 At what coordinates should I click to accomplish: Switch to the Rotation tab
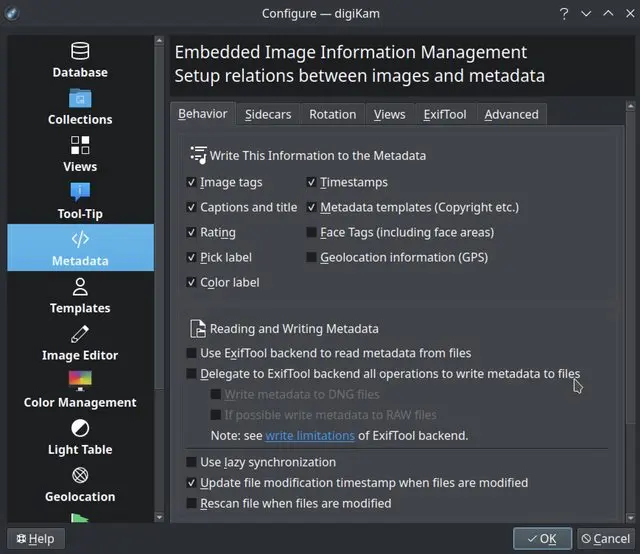333,114
